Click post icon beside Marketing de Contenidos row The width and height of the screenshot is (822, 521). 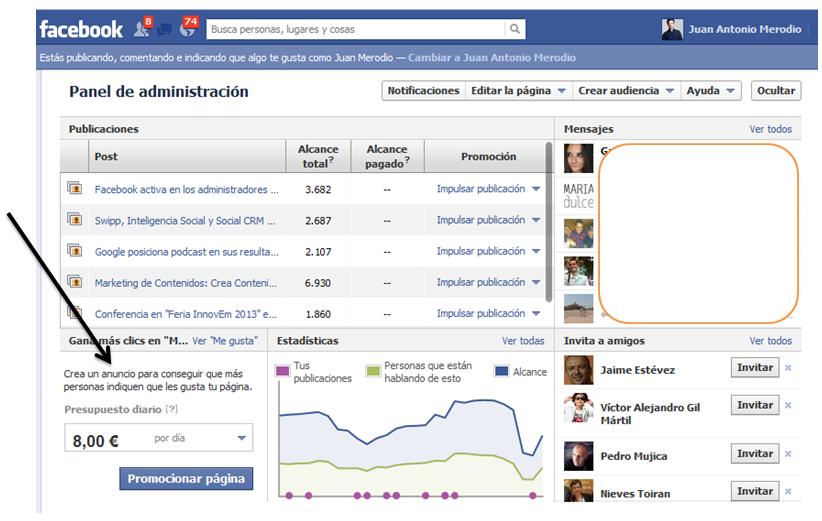(x=74, y=281)
